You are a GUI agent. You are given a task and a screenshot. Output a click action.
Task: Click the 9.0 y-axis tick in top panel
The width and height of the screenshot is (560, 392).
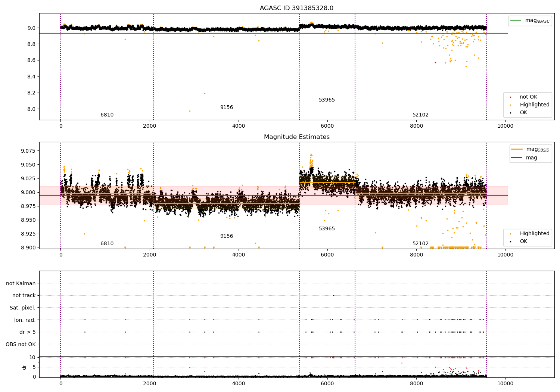(31, 28)
